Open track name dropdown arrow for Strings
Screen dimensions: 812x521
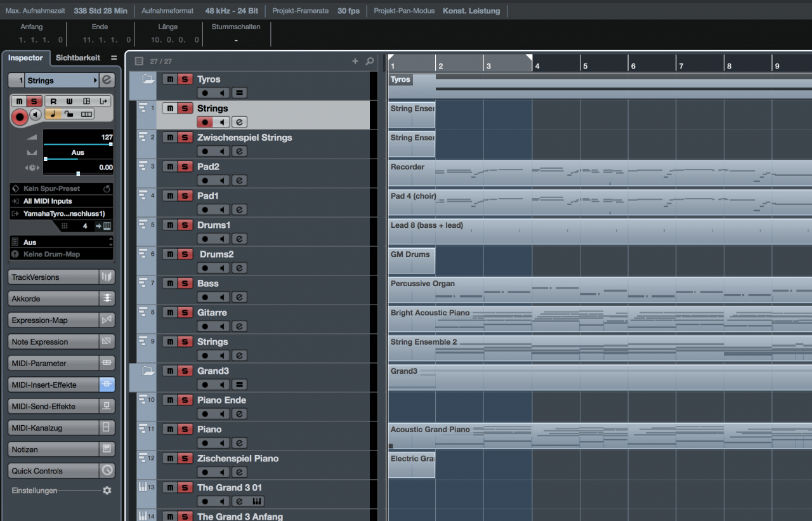pyautogui.click(x=95, y=80)
